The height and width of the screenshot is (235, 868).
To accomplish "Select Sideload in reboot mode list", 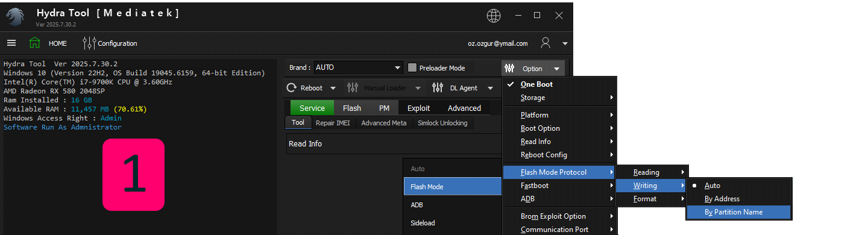I will 453,223.
